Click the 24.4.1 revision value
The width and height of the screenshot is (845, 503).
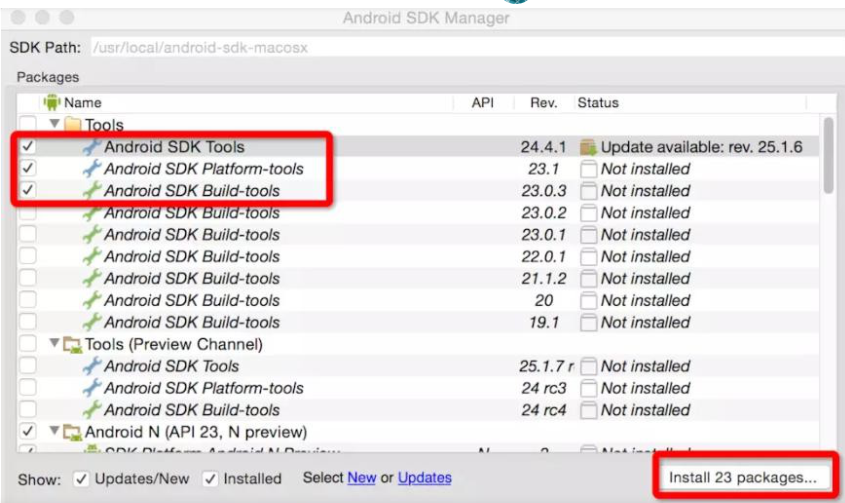click(543, 147)
